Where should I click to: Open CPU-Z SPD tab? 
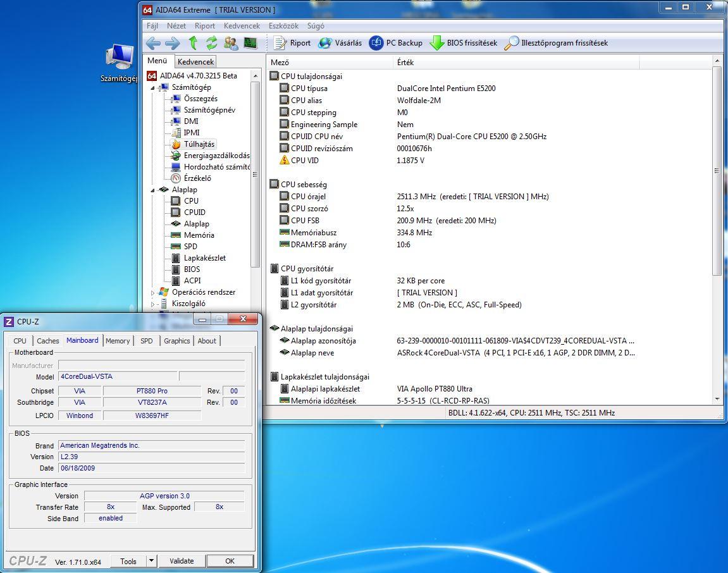[x=146, y=341]
